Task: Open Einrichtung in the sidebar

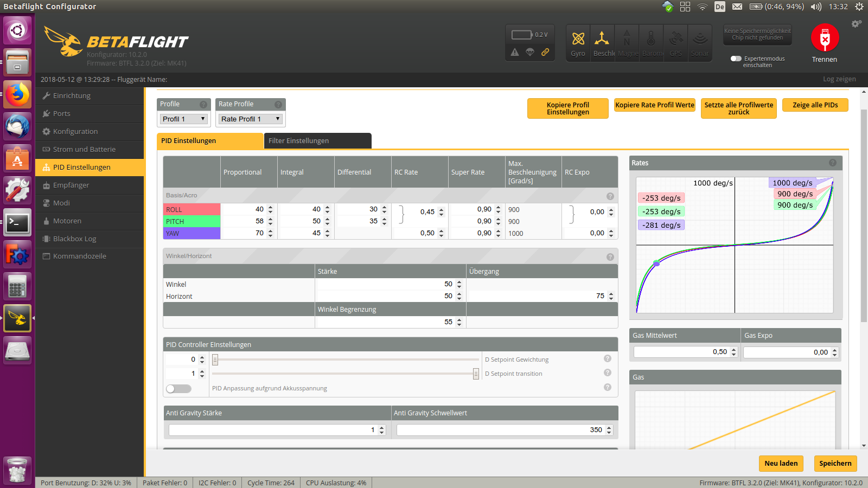Action: tap(90, 95)
